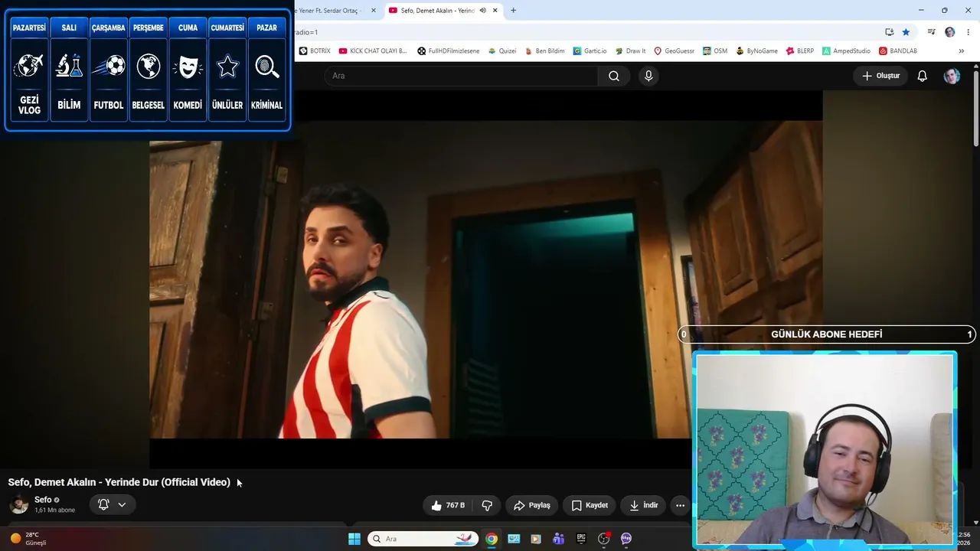The width and height of the screenshot is (980, 551).
Task: Open the OSM bookmark
Action: point(715,51)
